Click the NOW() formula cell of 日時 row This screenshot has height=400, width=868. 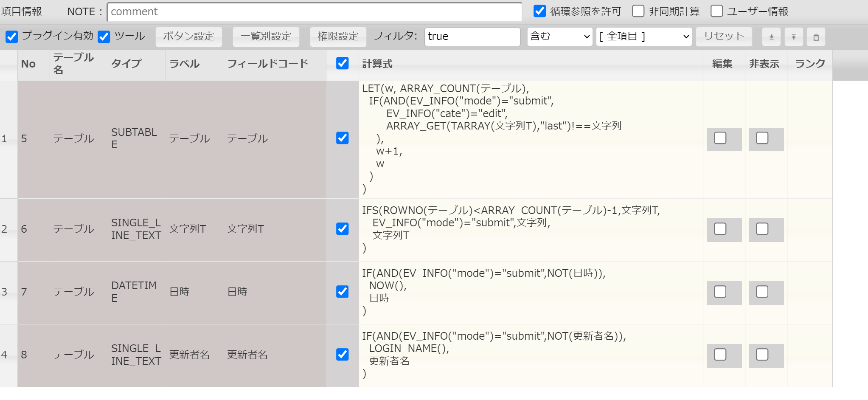click(531, 293)
